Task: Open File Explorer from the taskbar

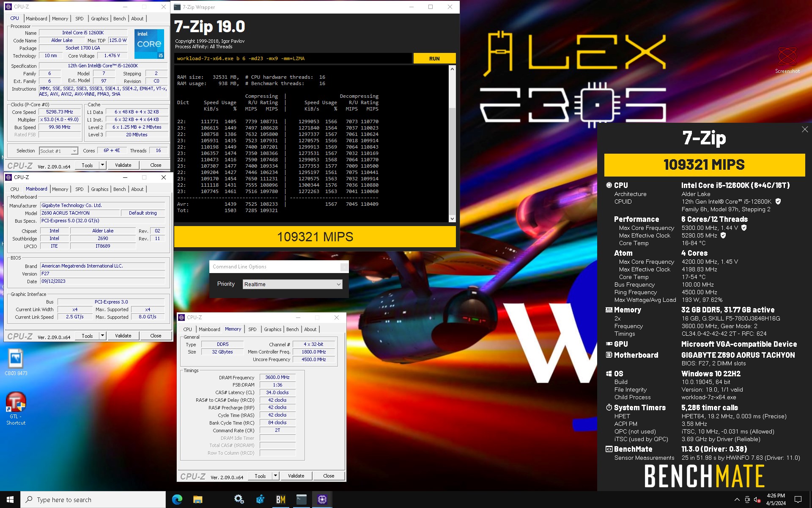Action: 198,500
